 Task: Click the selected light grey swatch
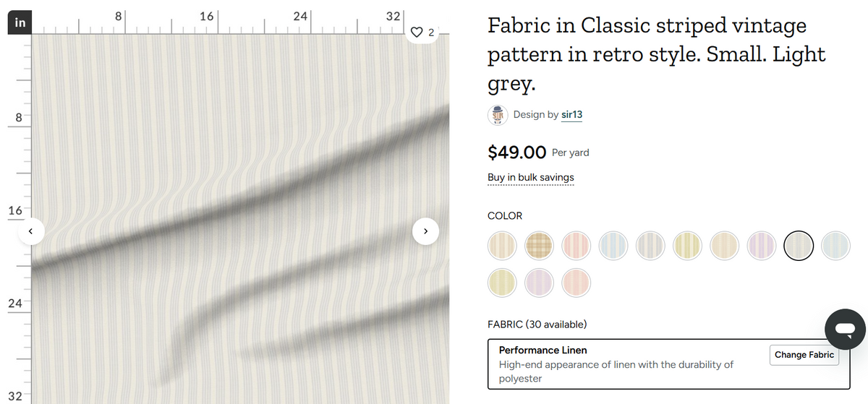[799, 246]
